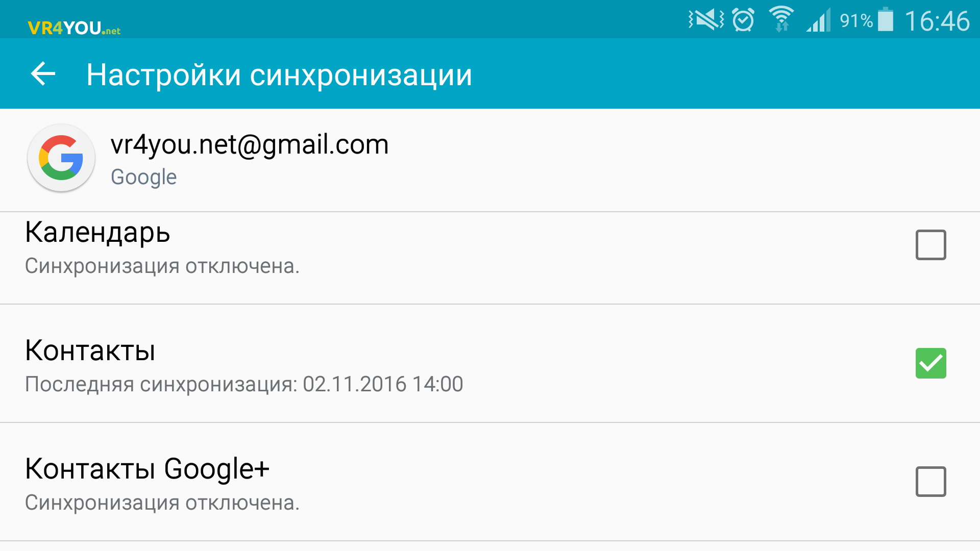Screen dimensions: 980x551
Task: Click the Google account logo icon
Action: click(61, 158)
